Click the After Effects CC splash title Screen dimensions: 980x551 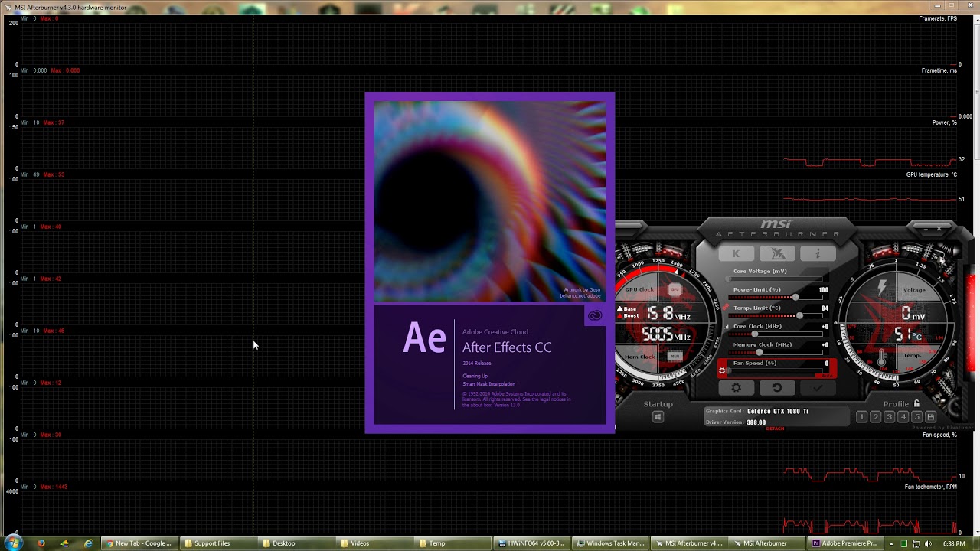tap(507, 347)
